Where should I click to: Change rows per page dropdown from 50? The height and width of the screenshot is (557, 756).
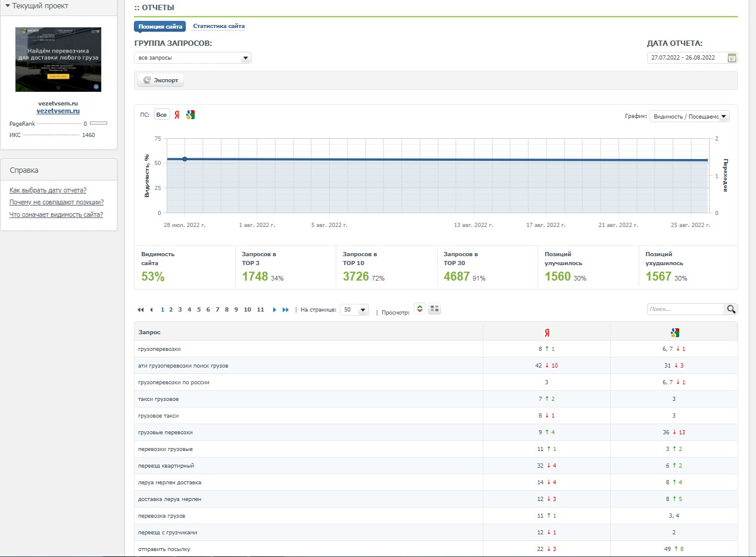click(x=354, y=310)
